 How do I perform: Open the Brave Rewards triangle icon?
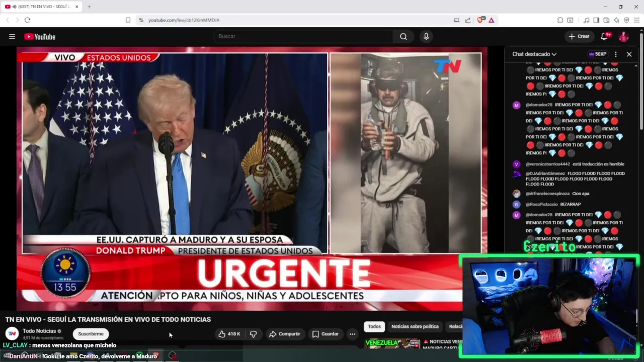point(491,20)
